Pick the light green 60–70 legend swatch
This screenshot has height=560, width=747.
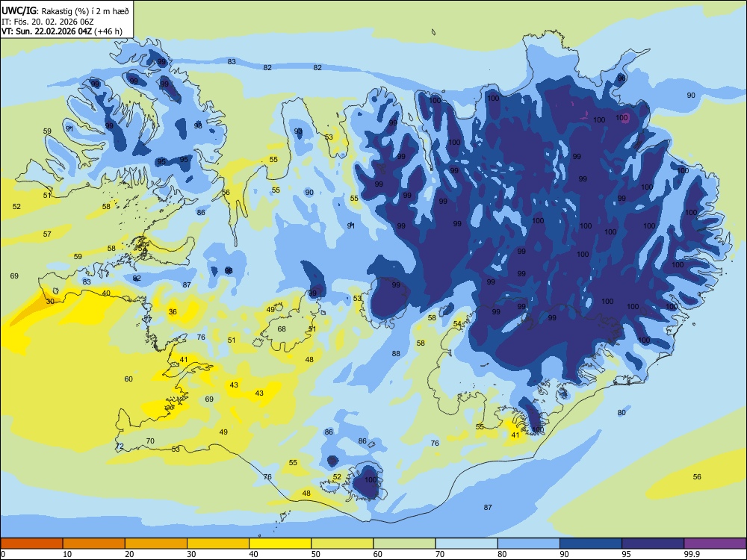point(404,544)
